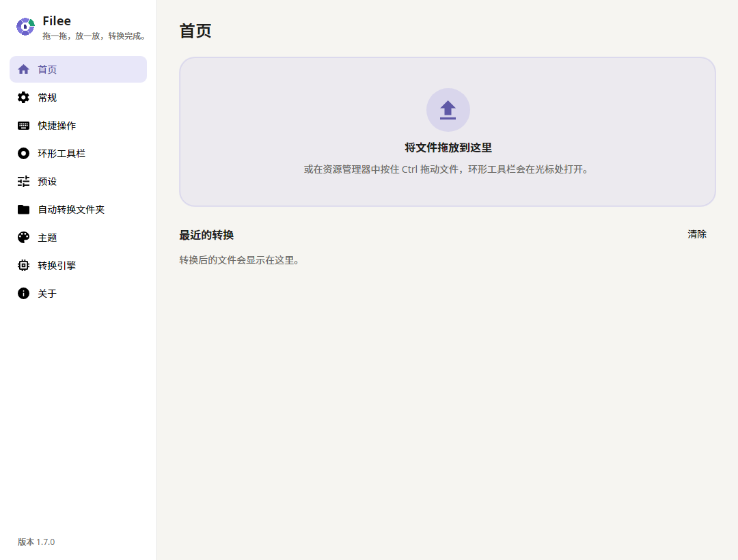Click the keyboard icon beside 快捷操作
This screenshot has width=738, height=560.
23,126
